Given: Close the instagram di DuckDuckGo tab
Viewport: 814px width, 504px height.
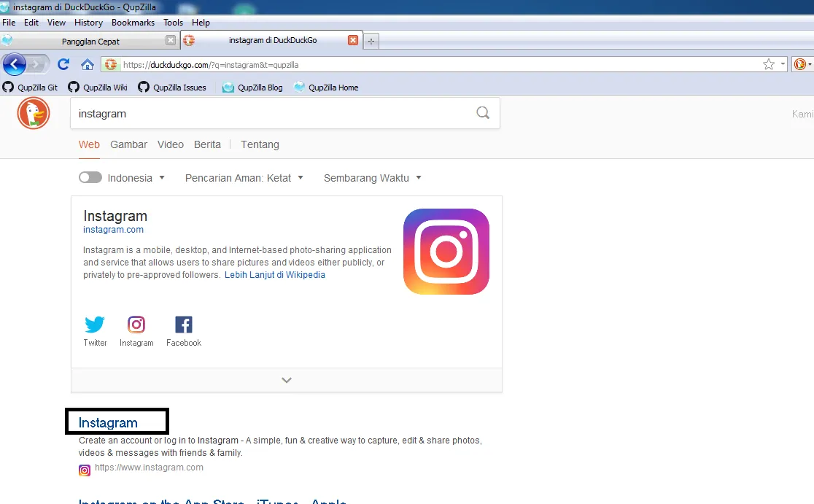Looking at the screenshot, I should coord(353,41).
